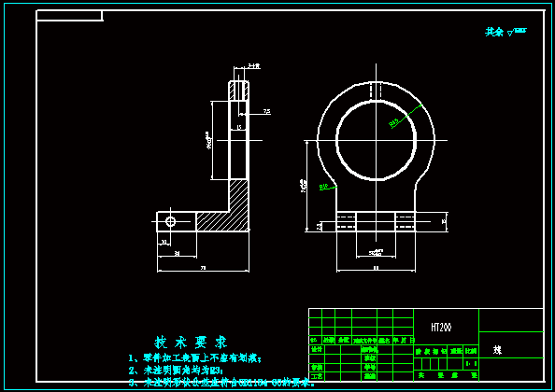Select technical requirement line numbered 1
This screenshot has height=392, width=555.
point(194,358)
